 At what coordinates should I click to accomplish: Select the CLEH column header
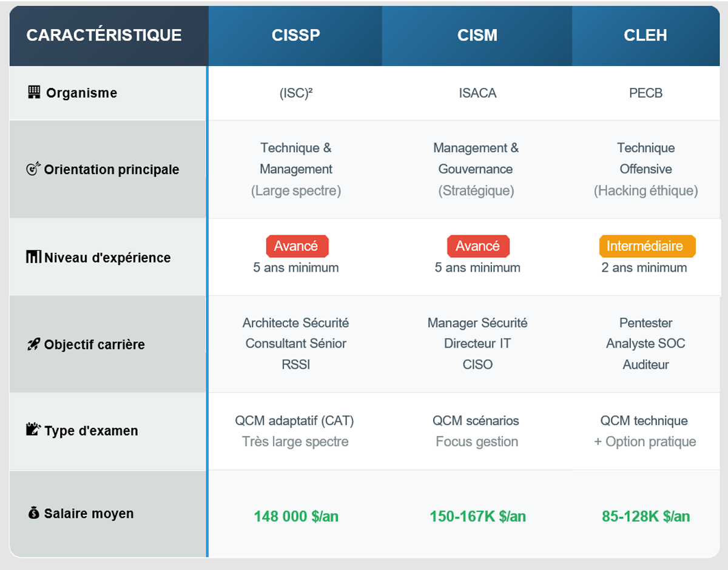point(645,35)
